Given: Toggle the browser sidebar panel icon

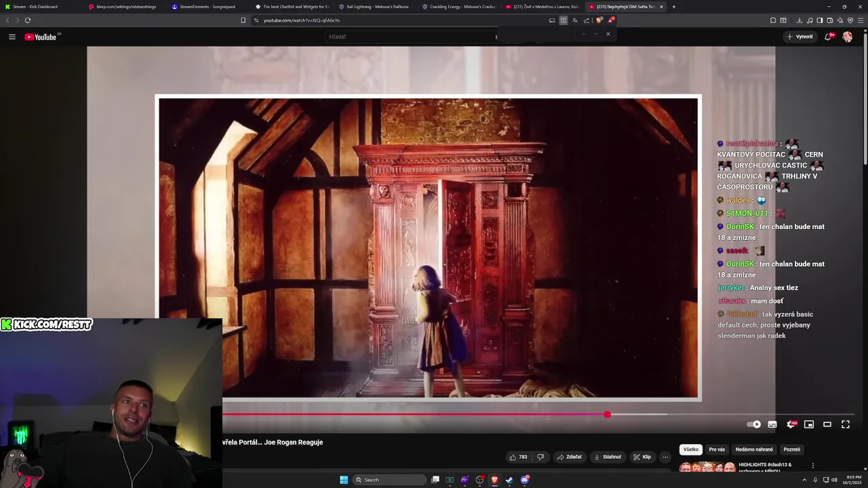Looking at the screenshot, I should (x=820, y=20).
